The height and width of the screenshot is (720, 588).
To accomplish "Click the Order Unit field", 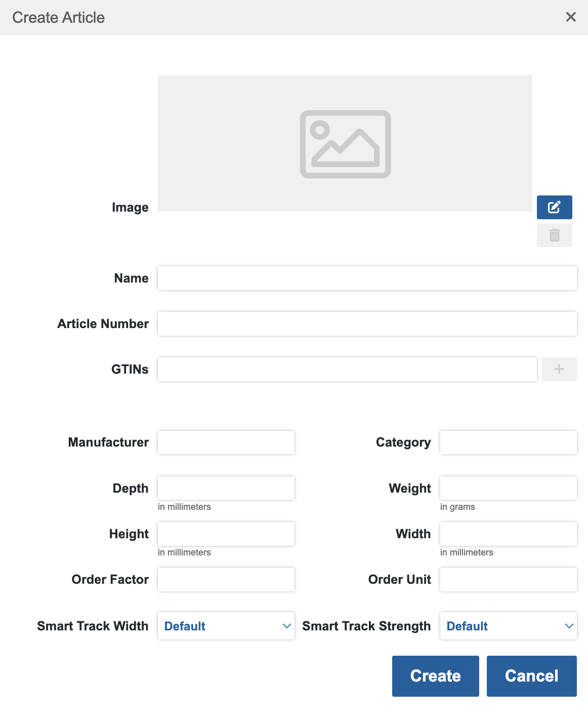I will [x=508, y=579].
